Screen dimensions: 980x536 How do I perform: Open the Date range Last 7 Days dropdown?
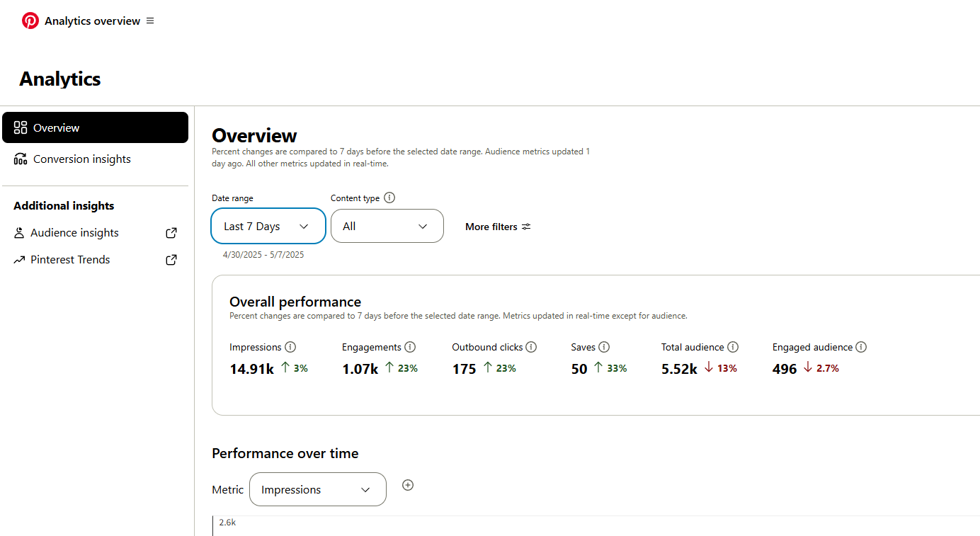pyautogui.click(x=268, y=226)
